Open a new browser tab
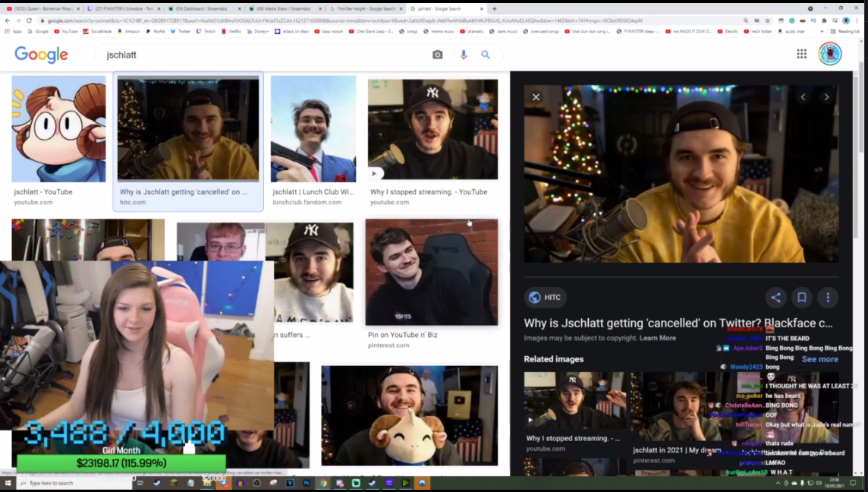The height and width of the screenshot is (492, 868). point(495,9)
